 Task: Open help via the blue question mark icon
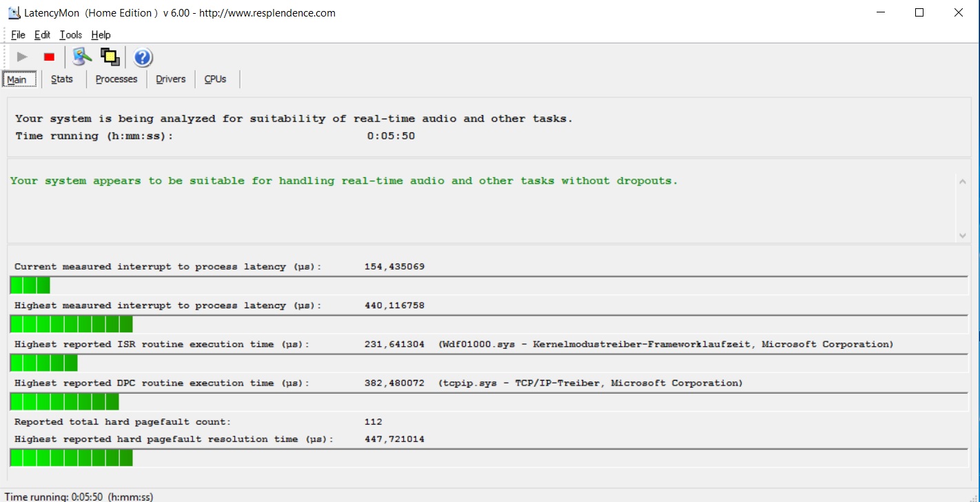coord(143,57)
